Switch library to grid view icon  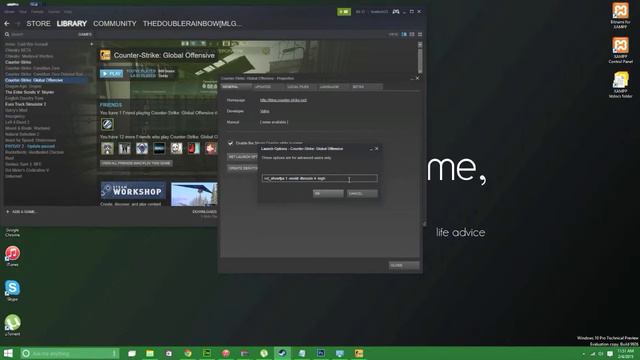coord(420,34)
